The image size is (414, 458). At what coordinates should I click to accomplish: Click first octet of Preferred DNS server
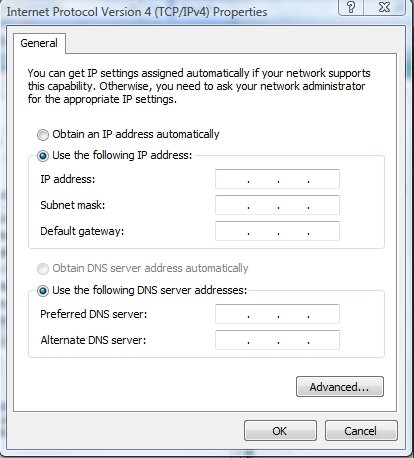click(x=232, y=314)
